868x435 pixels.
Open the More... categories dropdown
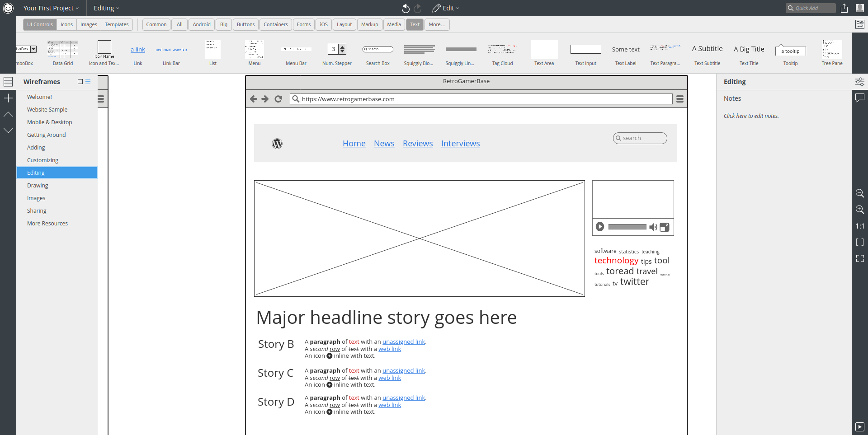[437, 24]
